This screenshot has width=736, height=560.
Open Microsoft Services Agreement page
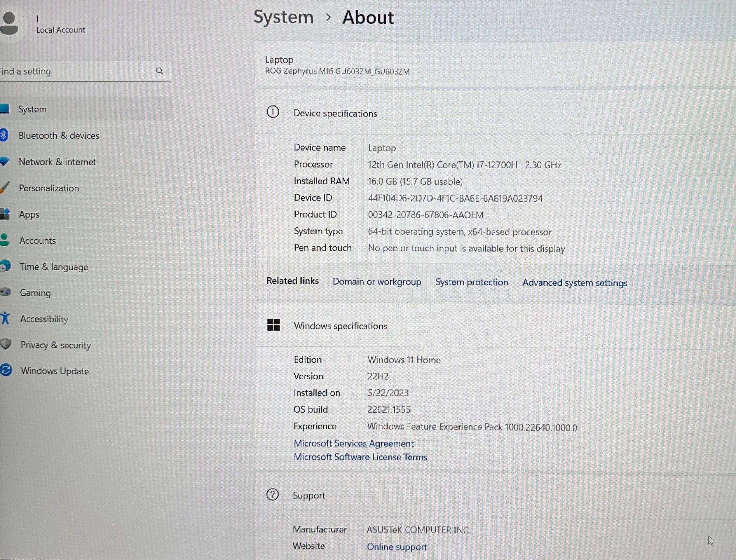click(x=354, y=443)
